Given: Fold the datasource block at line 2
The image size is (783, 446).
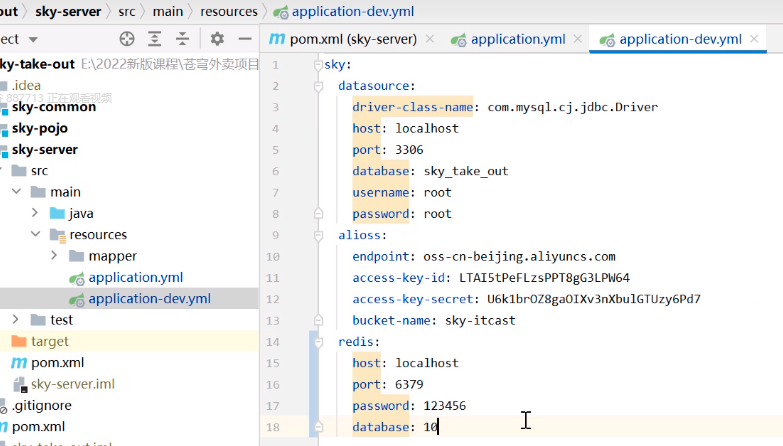Looking at the screenshot, I should tap(318, 86).
